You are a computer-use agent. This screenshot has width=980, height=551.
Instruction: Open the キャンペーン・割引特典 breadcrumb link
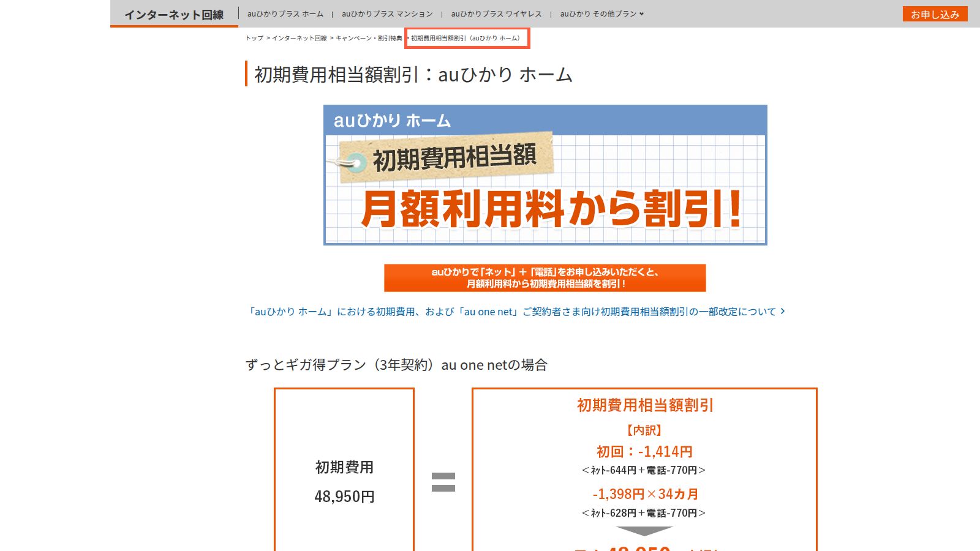point(369,38)
